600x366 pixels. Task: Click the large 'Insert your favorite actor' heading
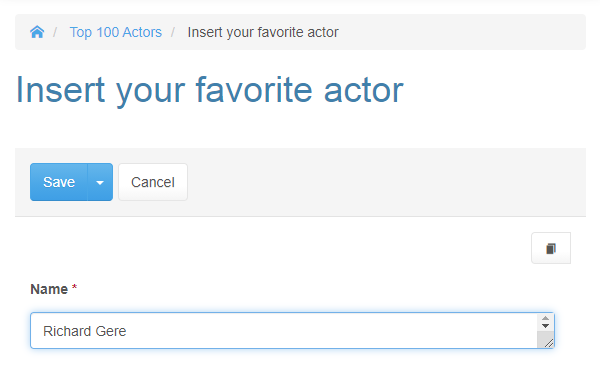click(x=210, y=90)
